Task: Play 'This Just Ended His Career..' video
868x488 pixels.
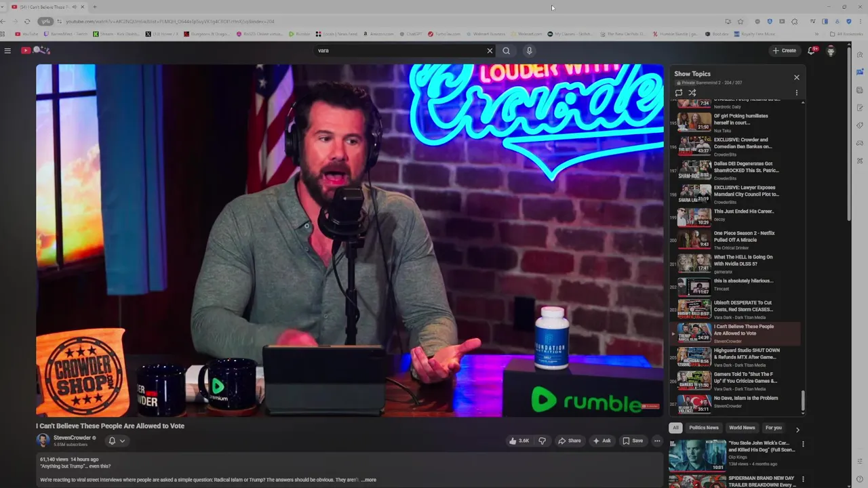Action: [735, 217]
